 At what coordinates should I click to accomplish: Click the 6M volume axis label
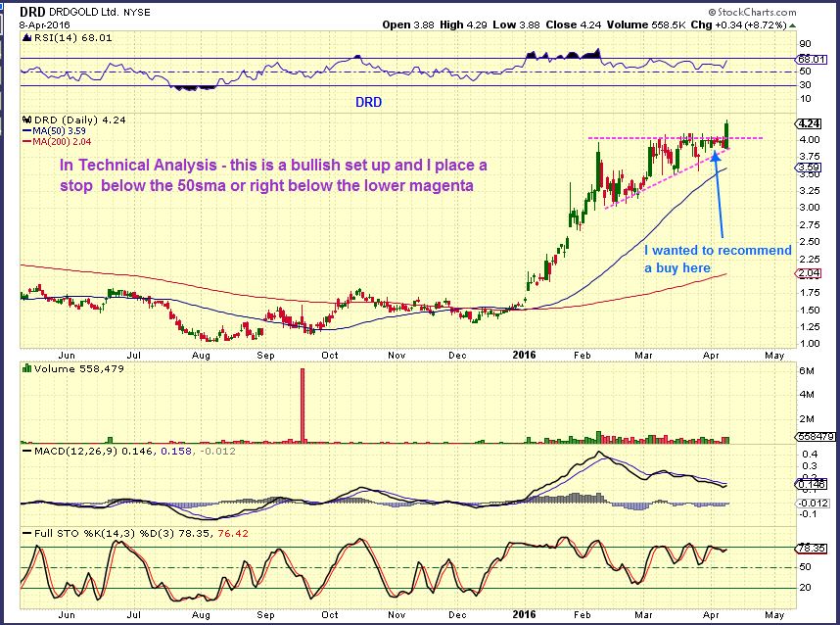[807, 371]
